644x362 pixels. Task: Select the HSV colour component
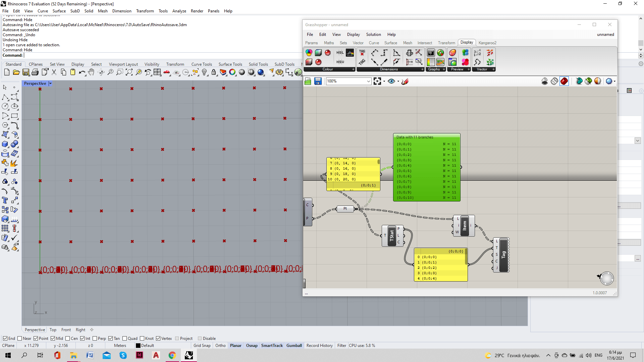coord(340,62)
